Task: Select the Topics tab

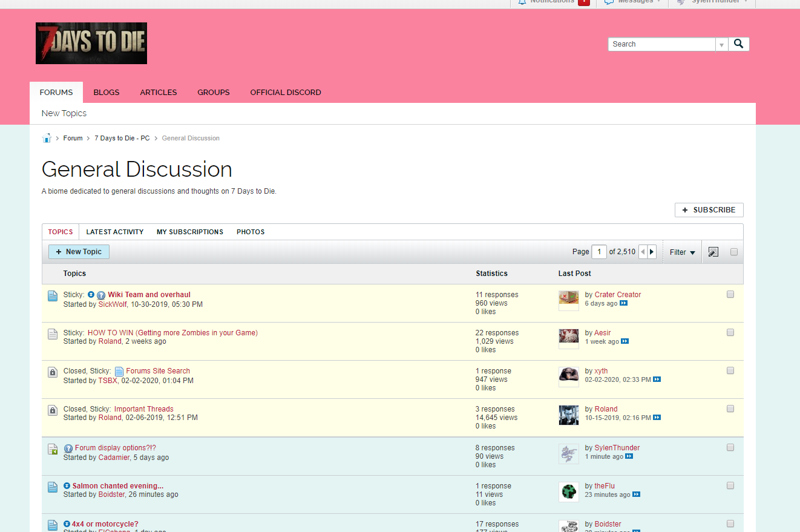Action: click(61, 232)
